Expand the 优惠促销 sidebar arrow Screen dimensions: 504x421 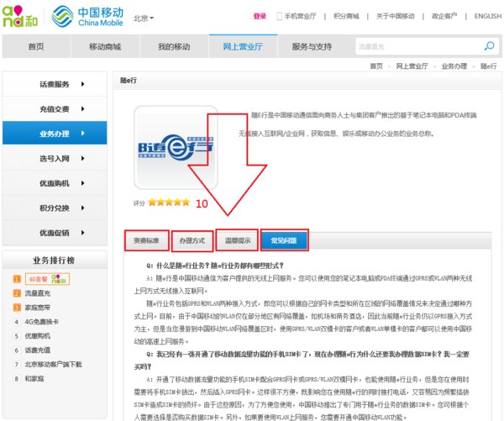83,233
